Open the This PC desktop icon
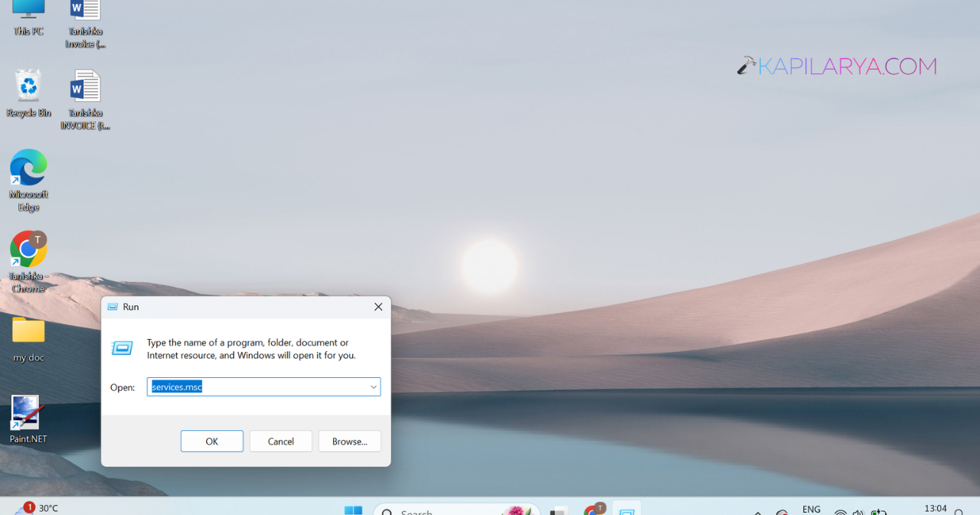980x515 pixels. pos(28,18)
